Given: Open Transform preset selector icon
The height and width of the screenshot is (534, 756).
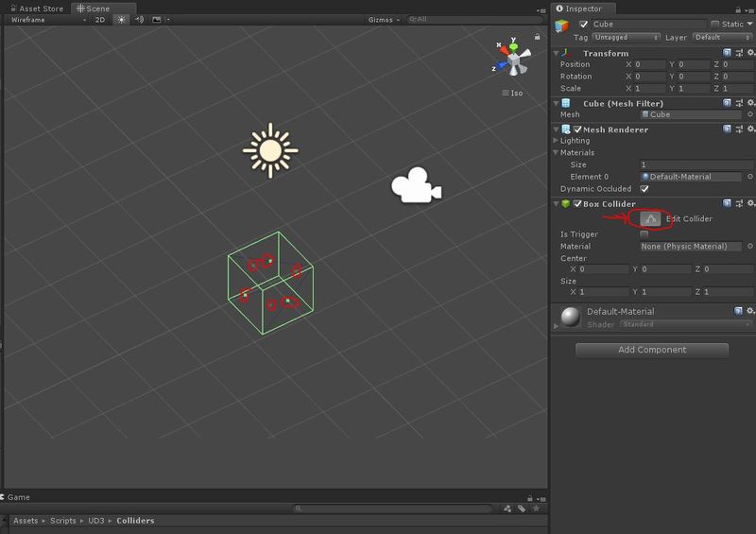Looking at the screenshot, I should click(739, 53).
